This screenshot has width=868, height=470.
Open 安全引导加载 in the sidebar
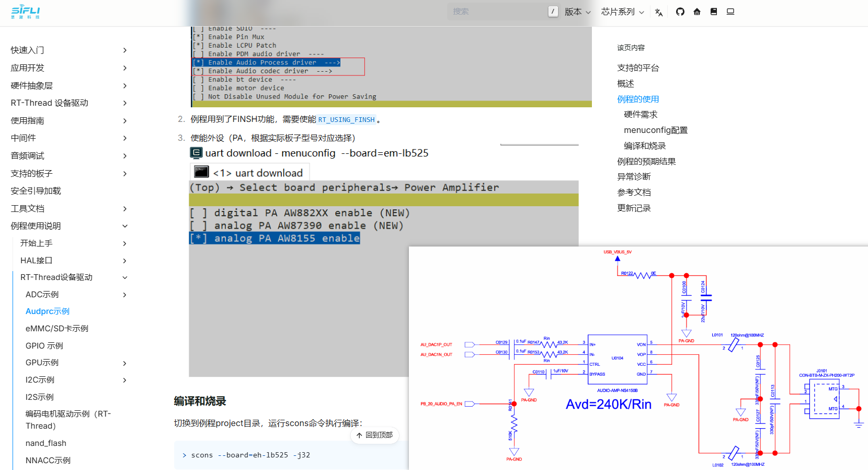pyautogui.click(x=36, y=191)
